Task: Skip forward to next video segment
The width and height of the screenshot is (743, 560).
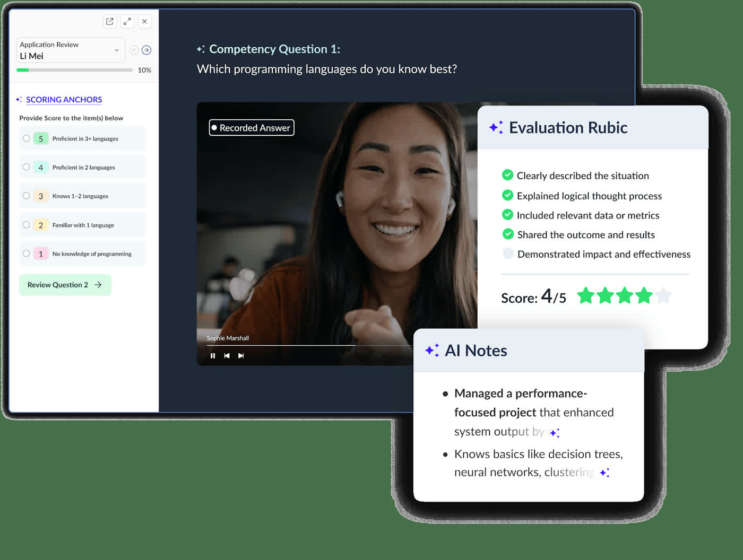Action: (241, 356)
